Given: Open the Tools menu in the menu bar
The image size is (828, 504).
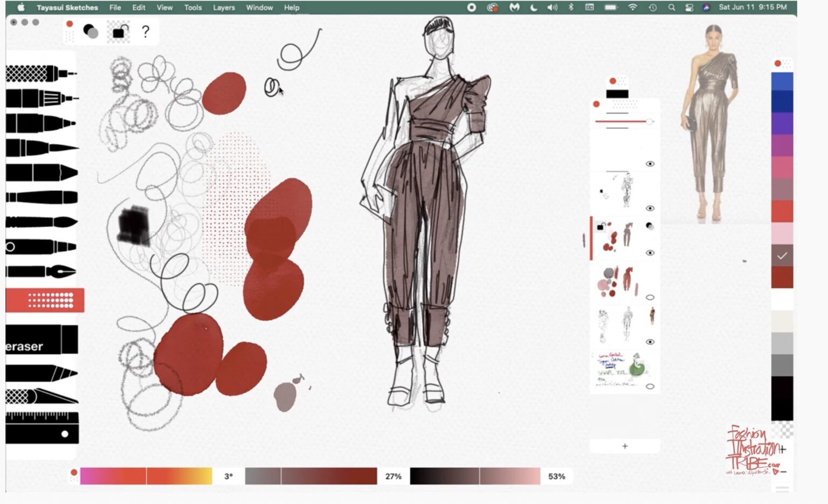Looking at the screenshot, I should tap(193, 8).
